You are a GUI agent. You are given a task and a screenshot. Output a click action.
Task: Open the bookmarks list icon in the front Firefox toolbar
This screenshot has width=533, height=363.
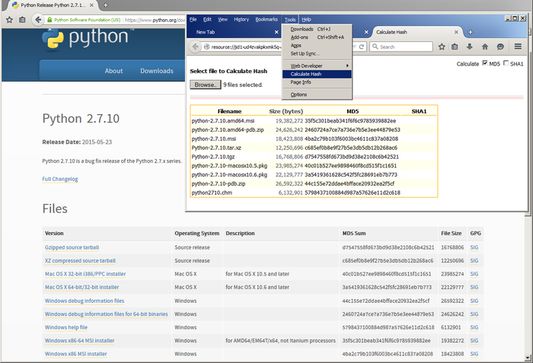point(455,47)
